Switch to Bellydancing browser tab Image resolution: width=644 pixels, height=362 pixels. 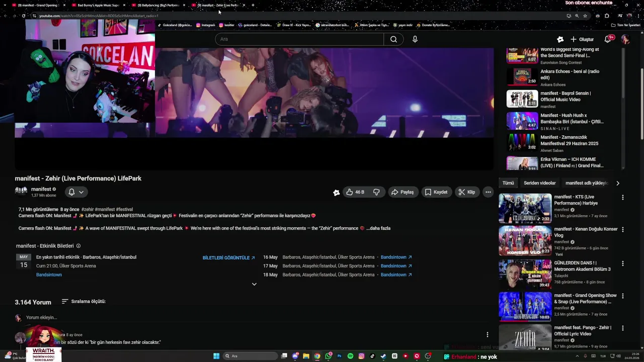pos(158,5)
